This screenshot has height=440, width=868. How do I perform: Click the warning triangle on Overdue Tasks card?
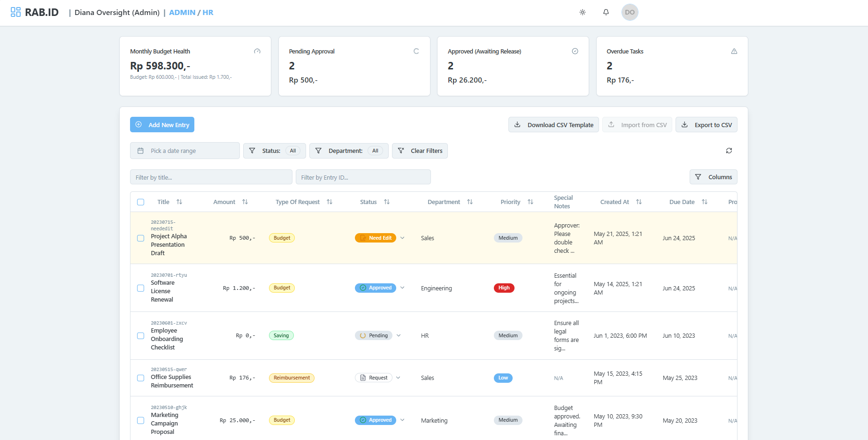[x=734, y=51]
